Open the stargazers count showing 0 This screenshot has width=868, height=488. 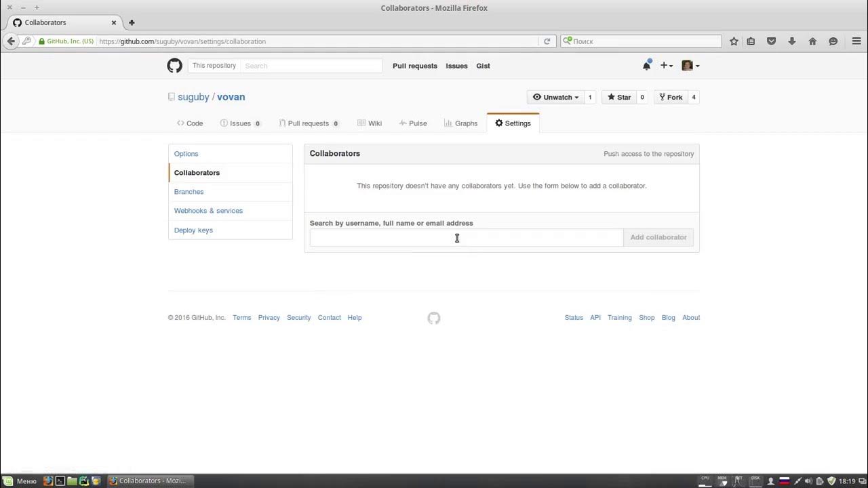(x=642, y=97)
